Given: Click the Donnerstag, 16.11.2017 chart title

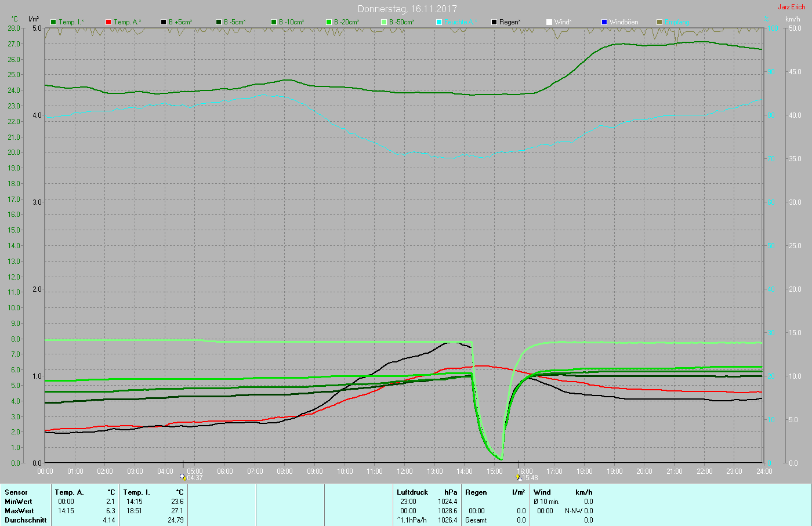Looking at the screenshot, I should (x=407, y=9).
